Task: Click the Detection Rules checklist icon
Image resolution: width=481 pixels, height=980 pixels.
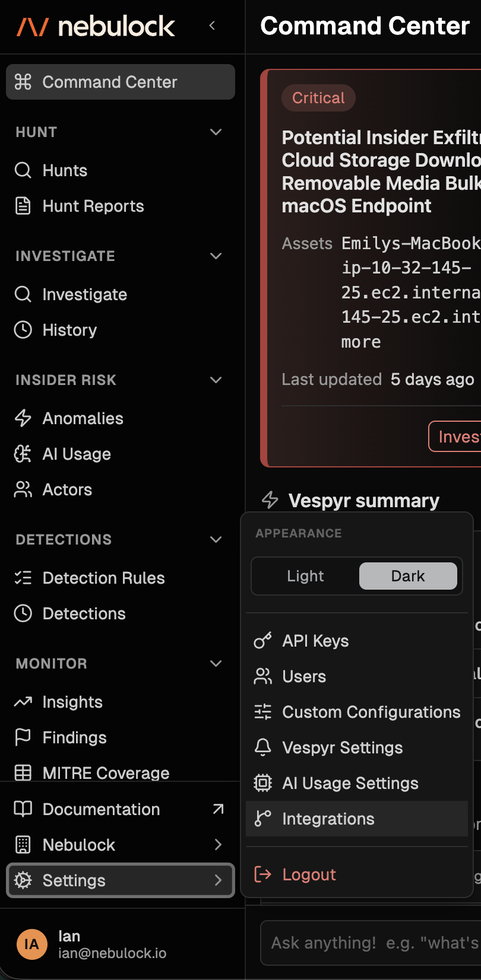Action: 23,578
